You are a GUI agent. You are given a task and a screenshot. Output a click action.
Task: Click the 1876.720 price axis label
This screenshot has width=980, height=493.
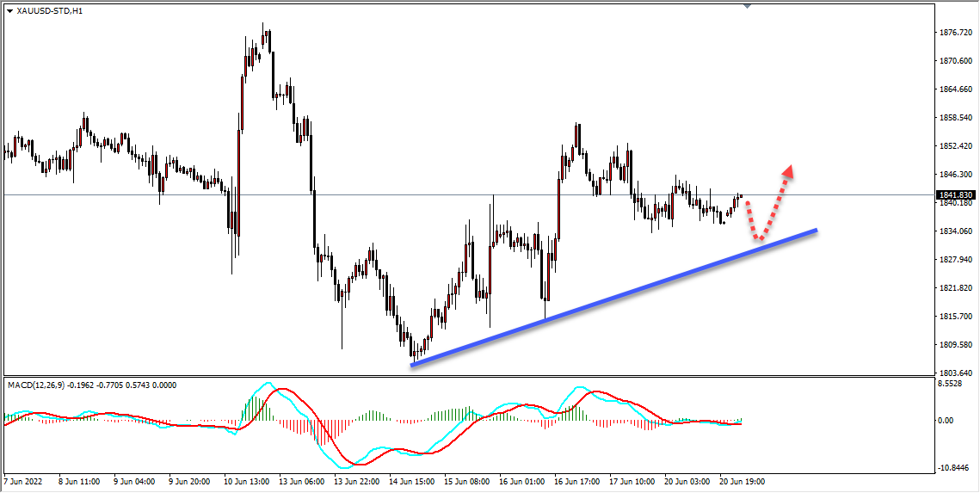tap(957, 34)
